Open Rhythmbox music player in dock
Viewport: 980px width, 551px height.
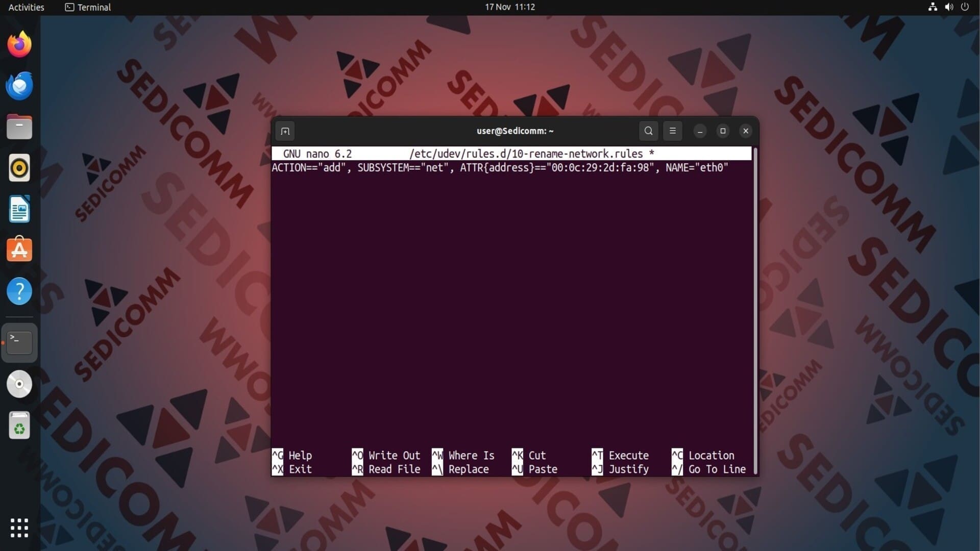click(x=19, y=168)
